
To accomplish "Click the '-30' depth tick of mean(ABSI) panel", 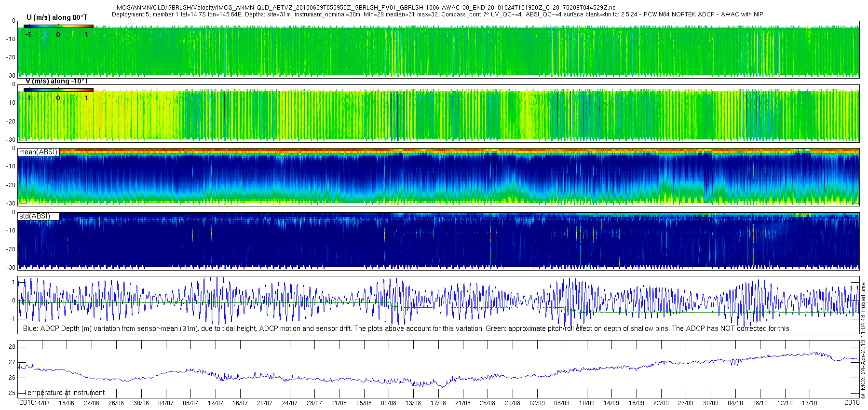I will coord(11,204).
